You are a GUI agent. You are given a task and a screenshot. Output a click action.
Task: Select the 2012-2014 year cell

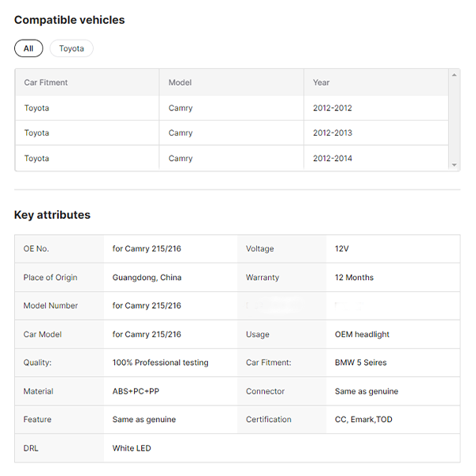click(x=332, y=159)
